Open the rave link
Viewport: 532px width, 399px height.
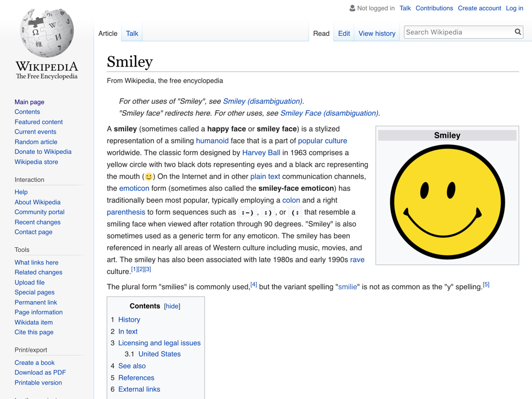[x=357, y=260]
